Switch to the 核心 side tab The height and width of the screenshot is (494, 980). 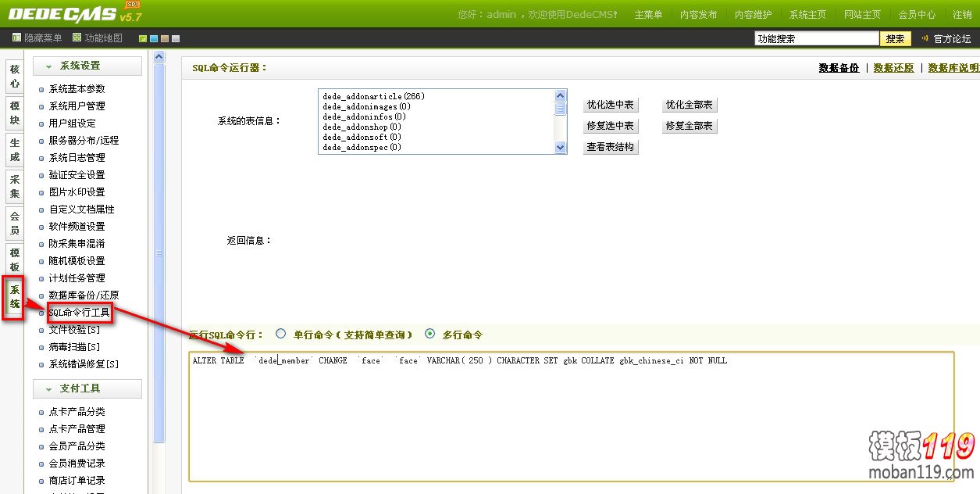pyautogui.click(x=14, y=76)
